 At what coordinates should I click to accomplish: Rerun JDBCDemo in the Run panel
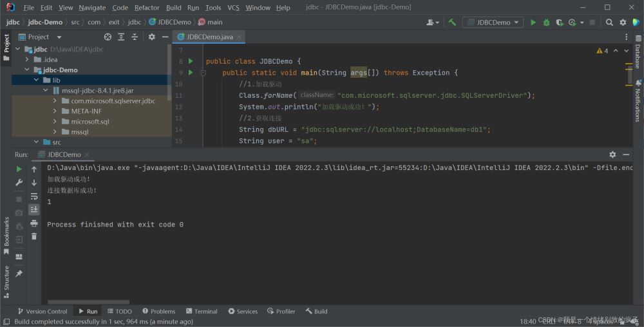coord(19,169)
